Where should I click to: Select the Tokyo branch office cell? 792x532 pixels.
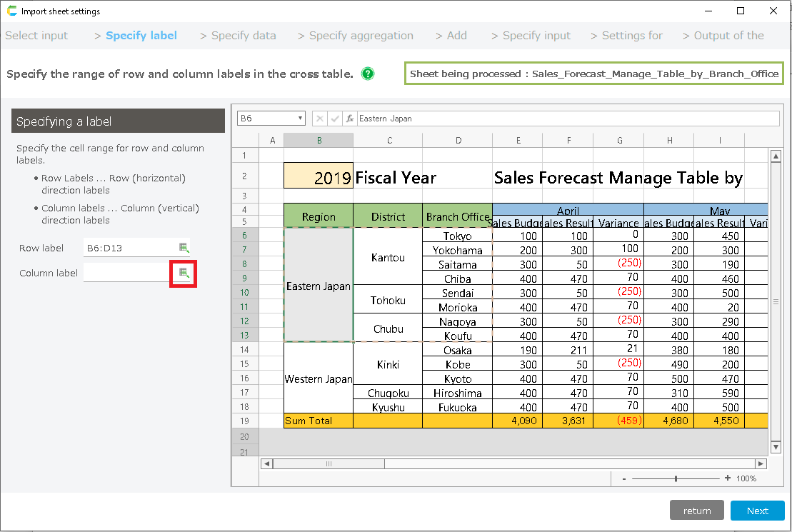[457, 236]
